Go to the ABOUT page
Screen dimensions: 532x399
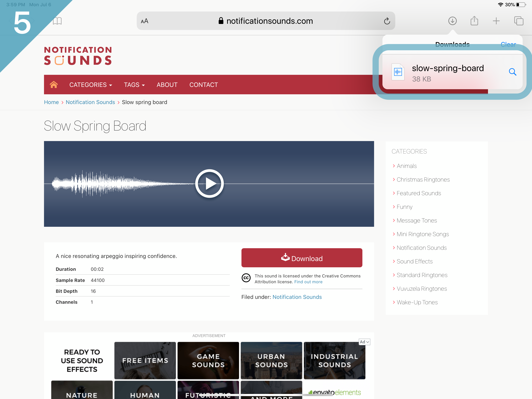click(x=167, y=85)
